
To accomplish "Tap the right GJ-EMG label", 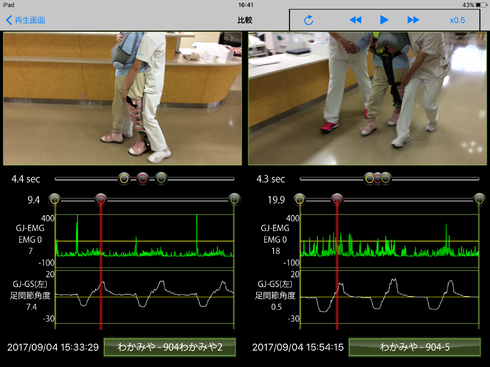I will [x=275, y=228].
